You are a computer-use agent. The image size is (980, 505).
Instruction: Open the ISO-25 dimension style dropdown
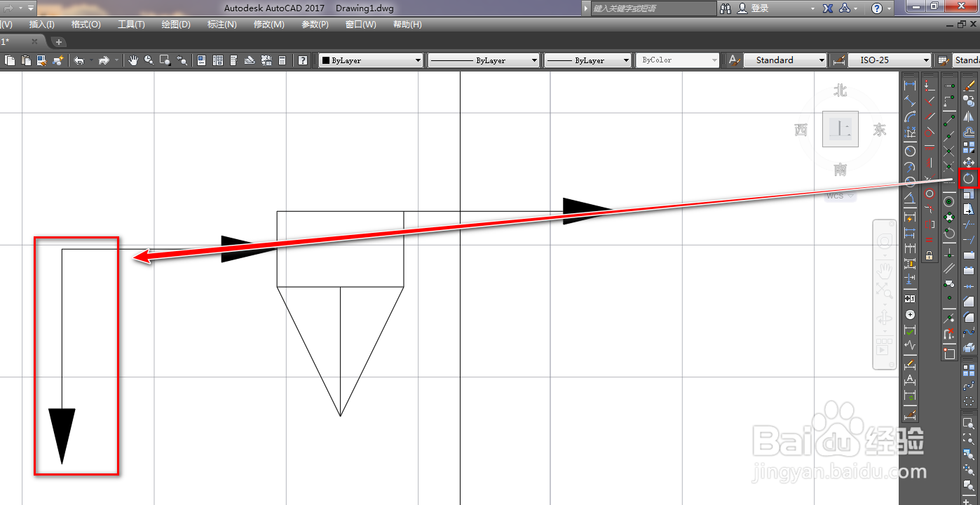tap(890, 60)
